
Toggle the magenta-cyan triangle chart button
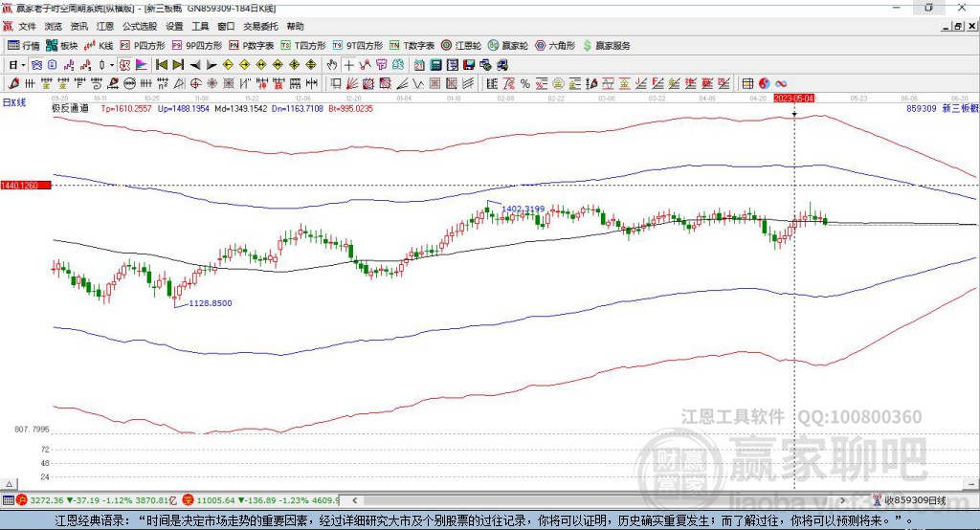(142, 64)
